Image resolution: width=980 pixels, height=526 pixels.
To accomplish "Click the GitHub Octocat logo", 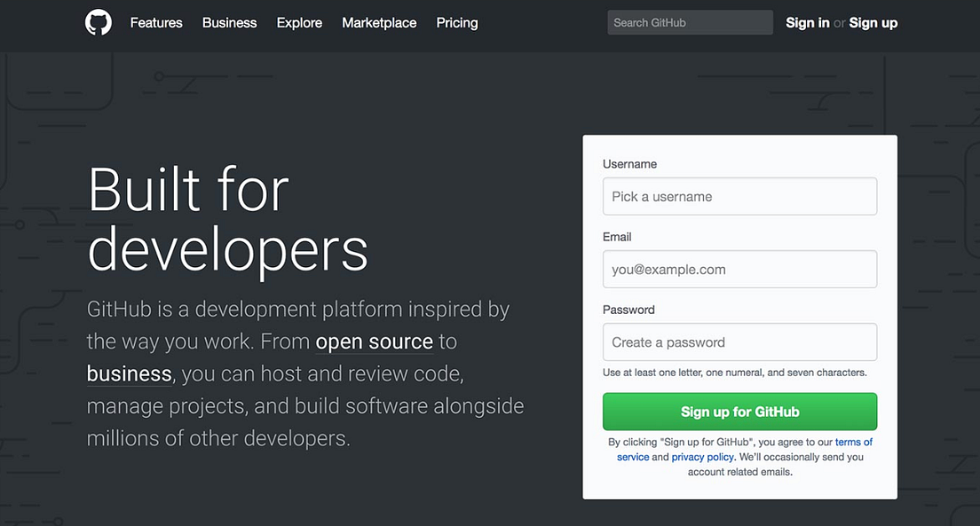I will click(98, 22).
